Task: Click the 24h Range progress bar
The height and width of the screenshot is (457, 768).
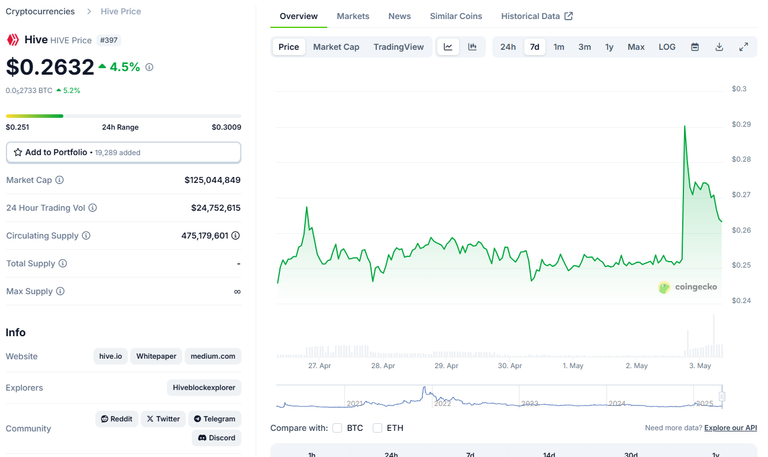Action: (x=123, y=116)
